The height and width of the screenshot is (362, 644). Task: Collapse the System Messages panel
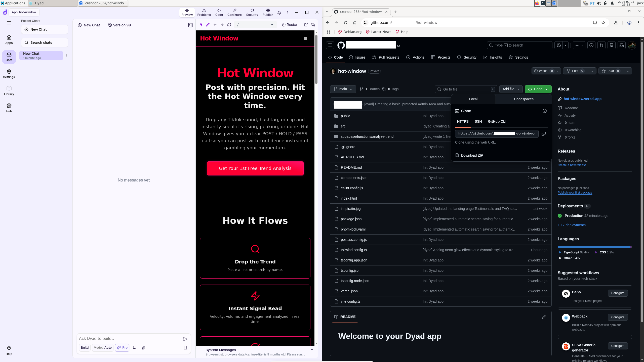(x=312, y=350)
